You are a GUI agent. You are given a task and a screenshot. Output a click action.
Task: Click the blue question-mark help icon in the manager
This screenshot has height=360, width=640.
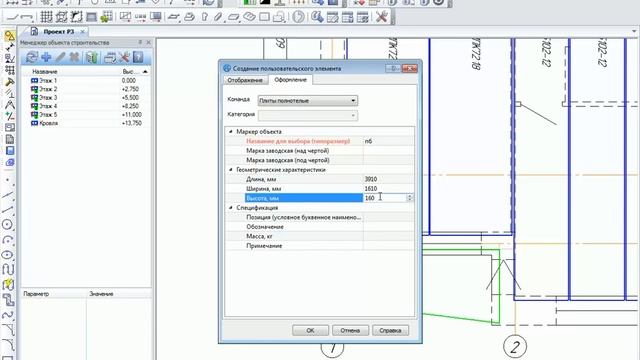pyautogui.click(x=138, y=58)
